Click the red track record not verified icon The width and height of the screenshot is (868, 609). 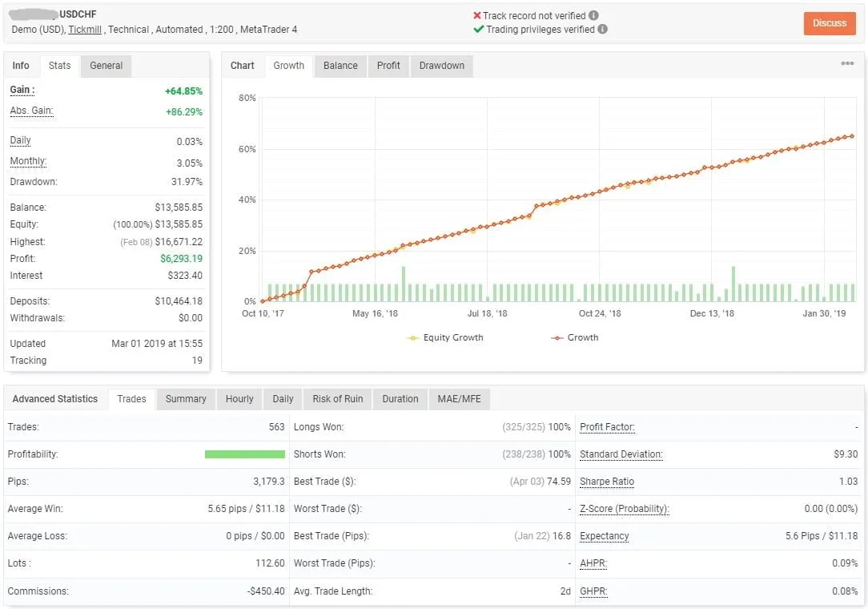(x=477, y=14)
